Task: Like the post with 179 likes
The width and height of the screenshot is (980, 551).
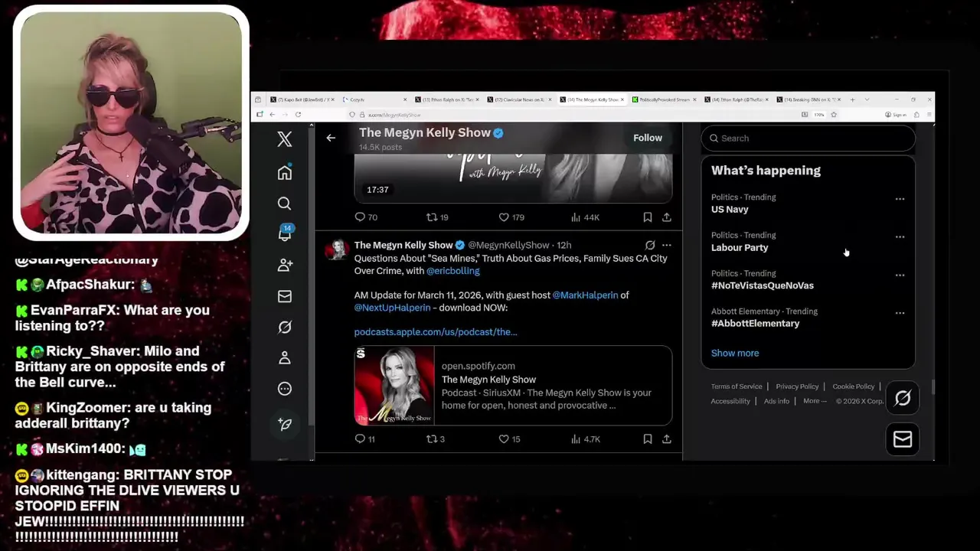Action: click(511, 217)
